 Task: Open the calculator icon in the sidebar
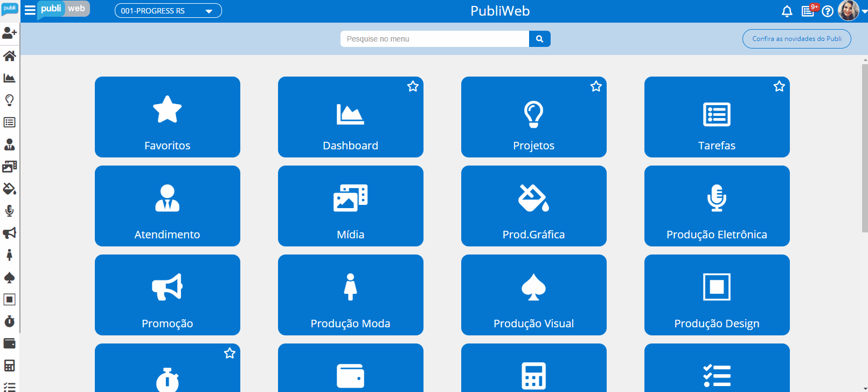(x=10, y=366)
